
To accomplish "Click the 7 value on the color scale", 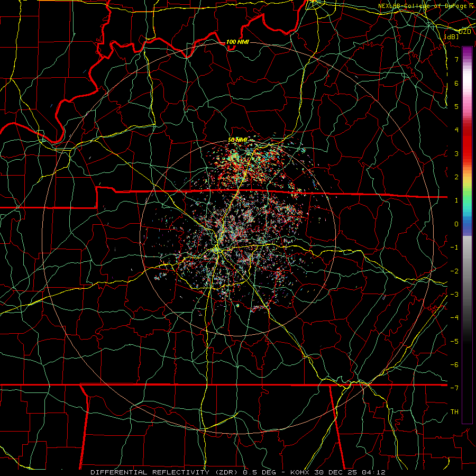I will pos(456,59).
